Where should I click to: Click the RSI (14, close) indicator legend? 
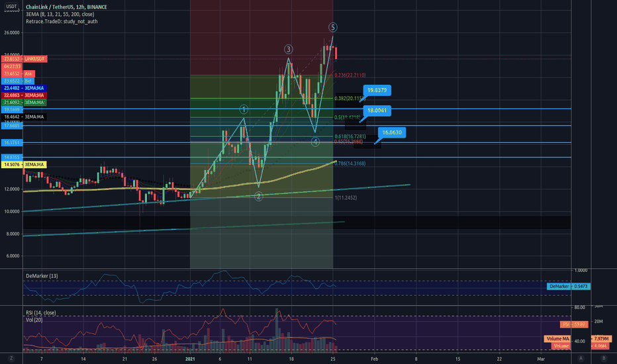tap(40, 312)
